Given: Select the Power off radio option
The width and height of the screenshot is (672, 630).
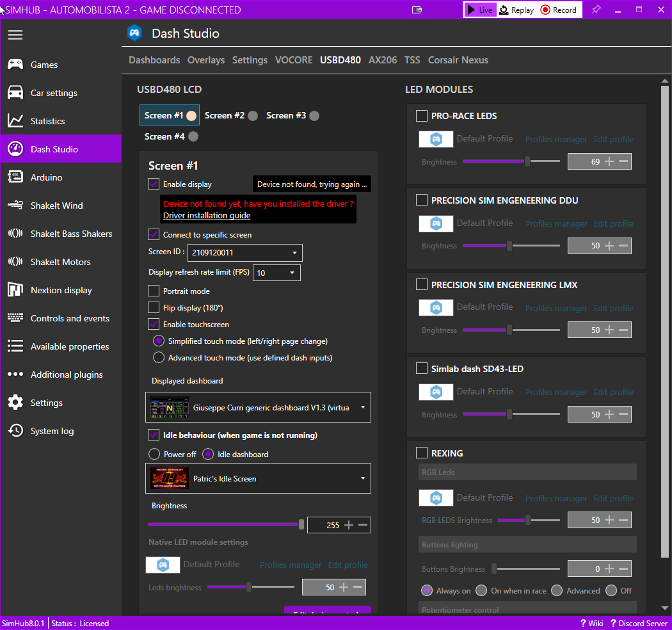Looking at the screenshot, I should click(154, 454).
